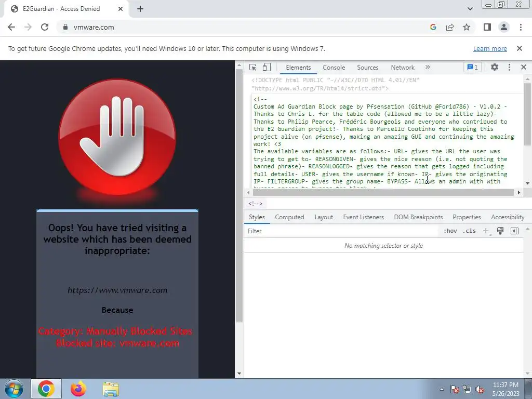
Task: Close the E2Guardian - Access Denied tab
Action: 121,9
